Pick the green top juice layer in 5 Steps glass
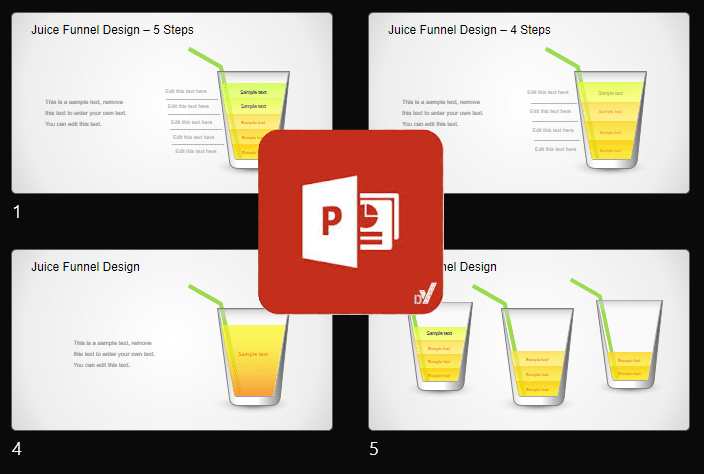The width and height of the screenshot is (704, 474). click(254, 91)
